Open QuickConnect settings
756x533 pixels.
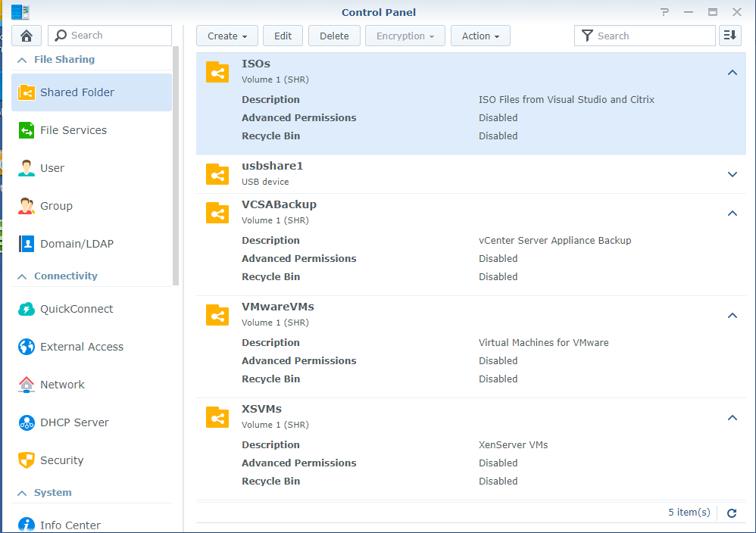77,309
